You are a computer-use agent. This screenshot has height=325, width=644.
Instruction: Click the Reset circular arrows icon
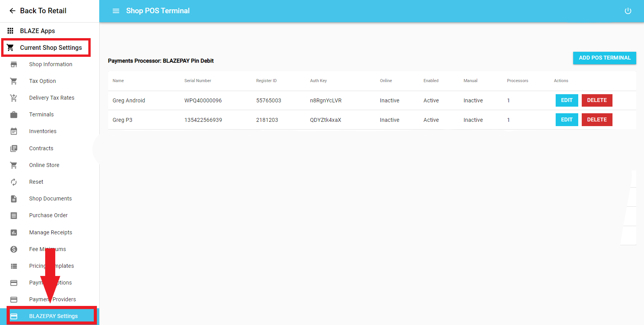click(14, 182)
